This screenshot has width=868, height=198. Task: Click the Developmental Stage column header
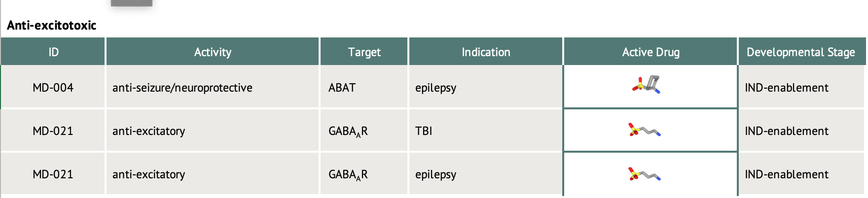(x=802, y=52)
